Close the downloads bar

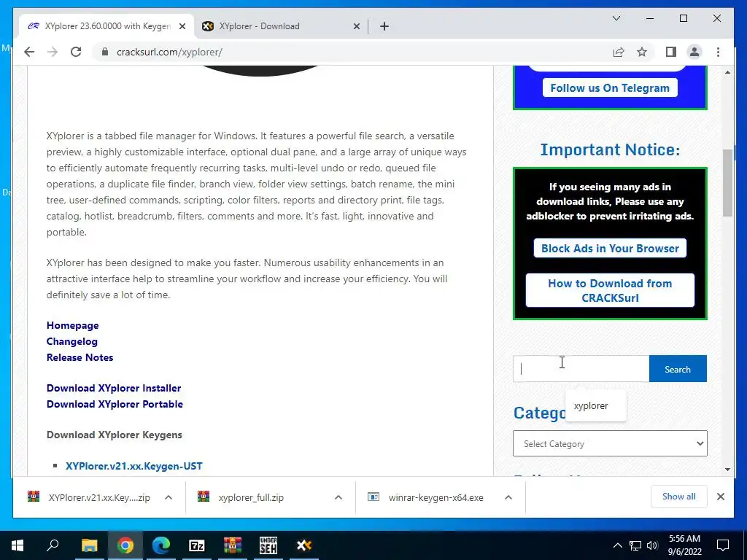[721, 497]
